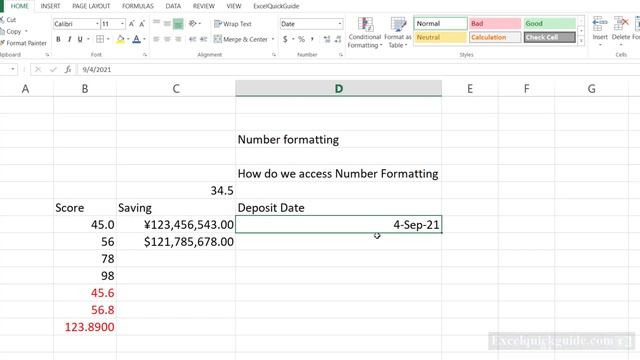
Task: Open the Date number format dropdown
Action: coord(340,24)
